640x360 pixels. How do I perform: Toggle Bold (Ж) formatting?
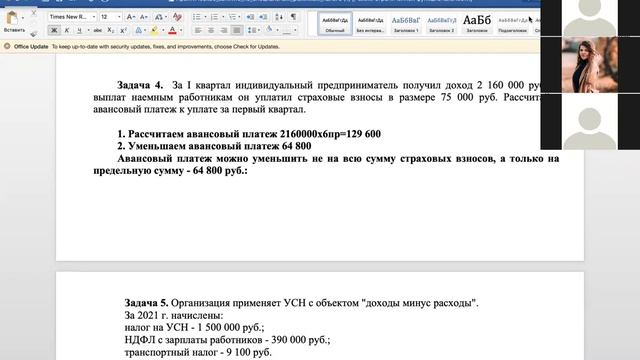(x=54, y=30)
